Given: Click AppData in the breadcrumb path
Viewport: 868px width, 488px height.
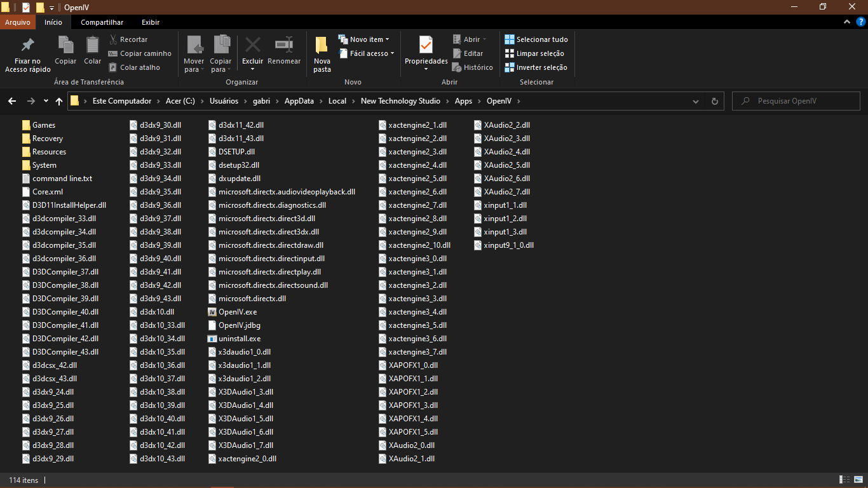Looking at the screenshot, I should click(299, 101).
